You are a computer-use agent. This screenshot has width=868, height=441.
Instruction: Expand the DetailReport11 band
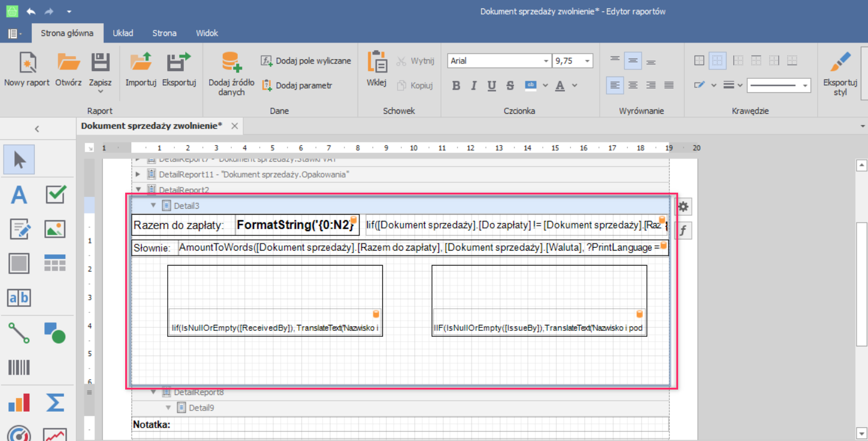138,174
